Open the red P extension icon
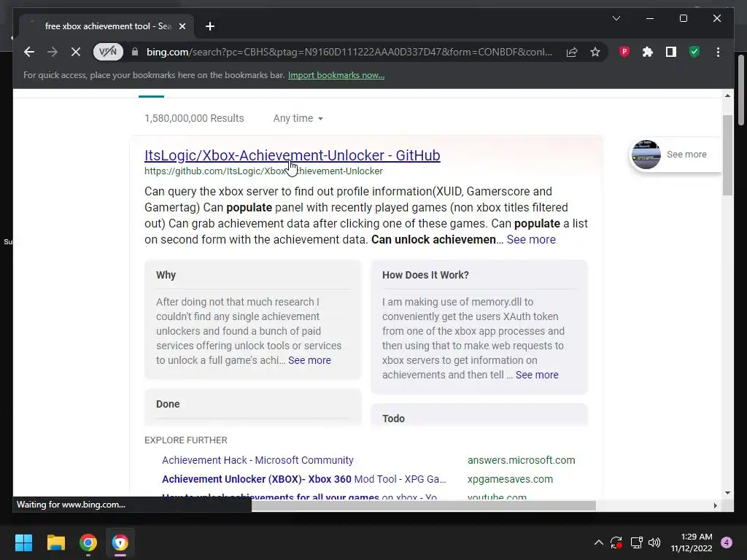This screenshot has height=560, width=747. click(624, 52)
